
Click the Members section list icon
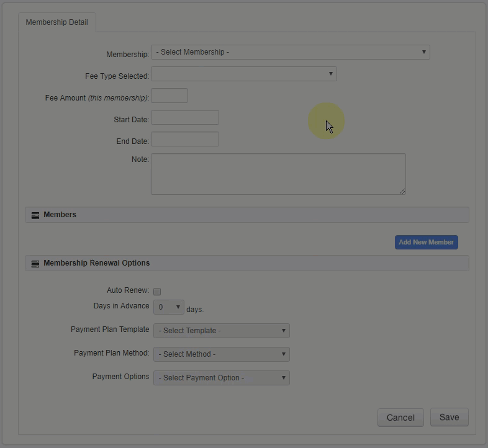(x=35, y=215)
